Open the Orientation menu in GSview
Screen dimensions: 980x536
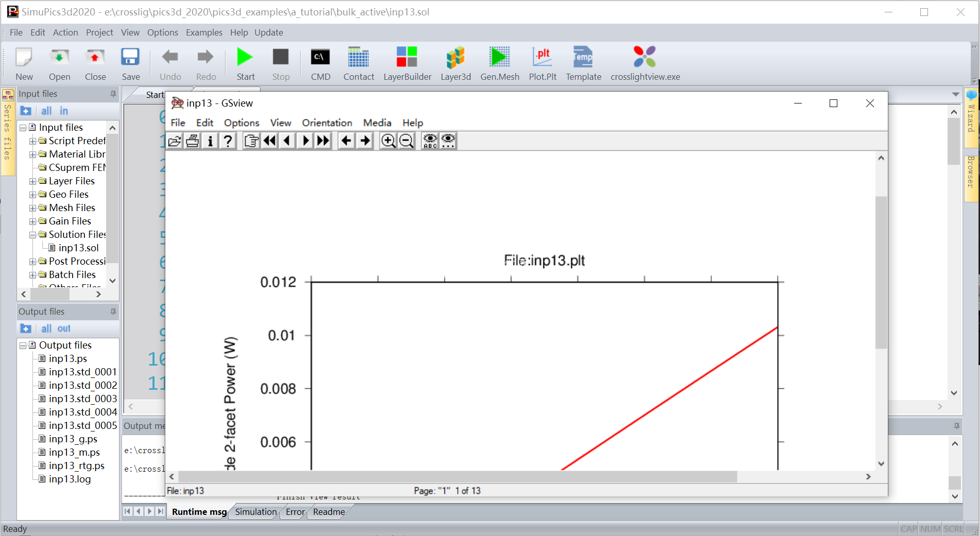pos(326,123)
